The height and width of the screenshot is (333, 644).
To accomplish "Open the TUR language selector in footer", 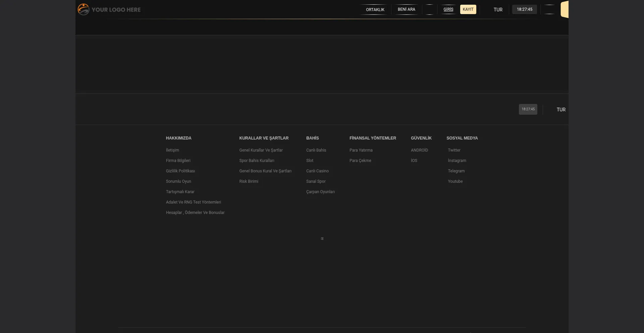I will (x=561, y=110).
